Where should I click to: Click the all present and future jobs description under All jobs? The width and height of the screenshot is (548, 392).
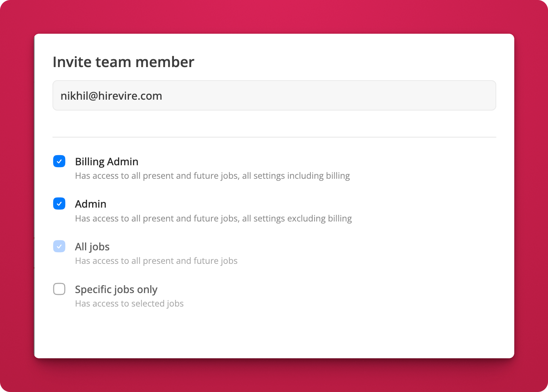[156, 261]
